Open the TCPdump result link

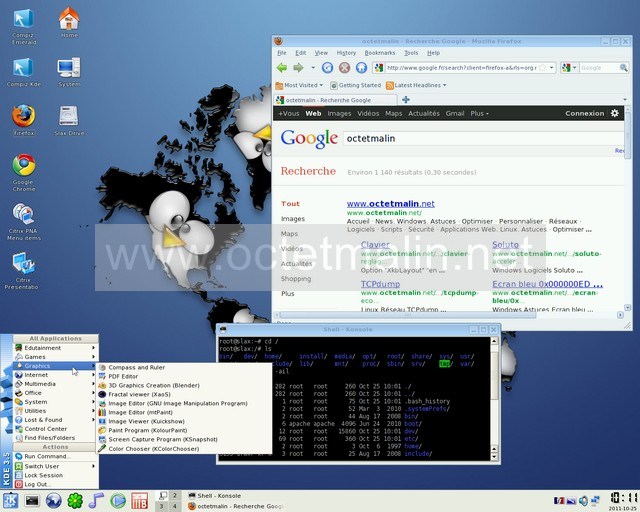(380, 284)
